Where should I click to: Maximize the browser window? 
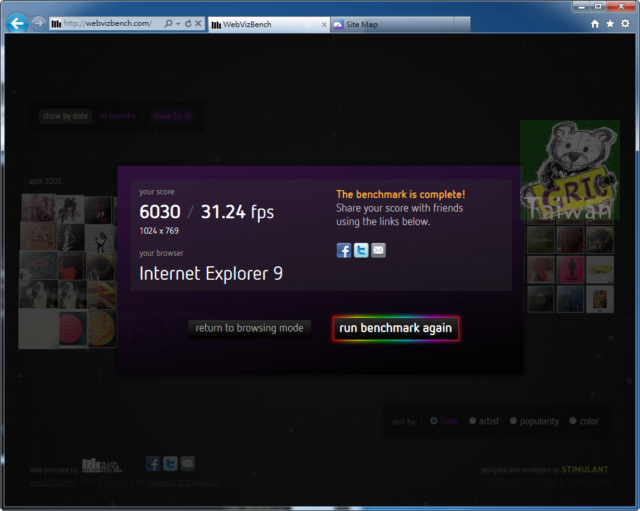click(x=598, y=7)
